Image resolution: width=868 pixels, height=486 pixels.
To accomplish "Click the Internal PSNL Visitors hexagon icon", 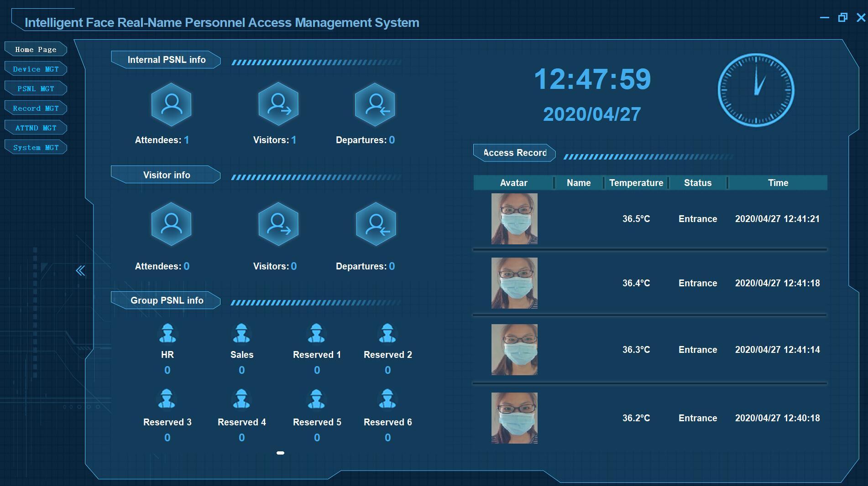I will 278,105.
